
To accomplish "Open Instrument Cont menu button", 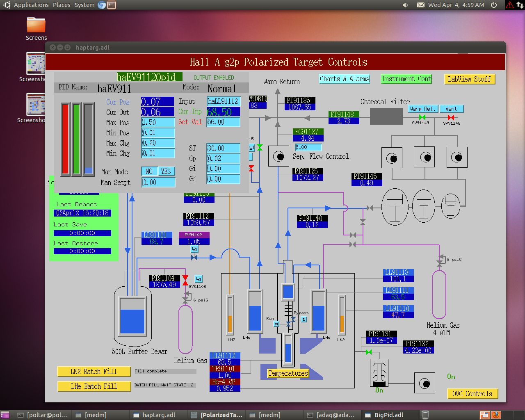I will tap(406, 79).
